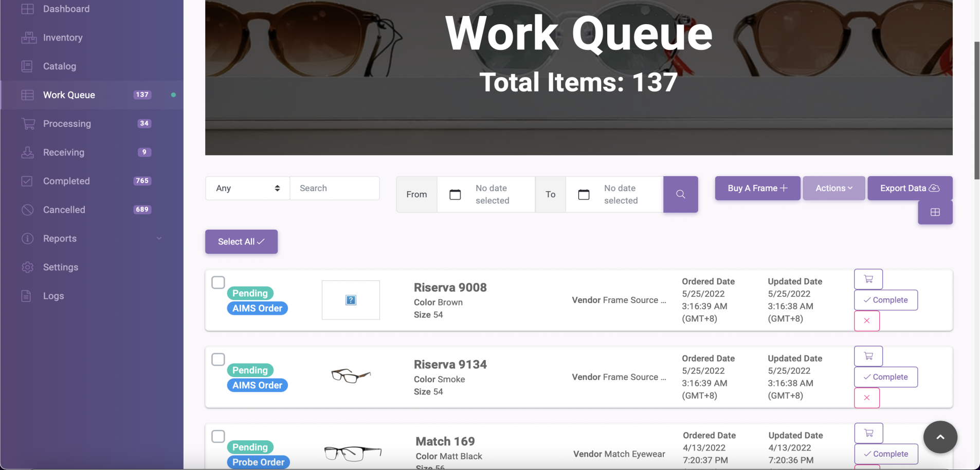Click the Export Data button
Screen dimensions: 980x470
click(910, 188)
